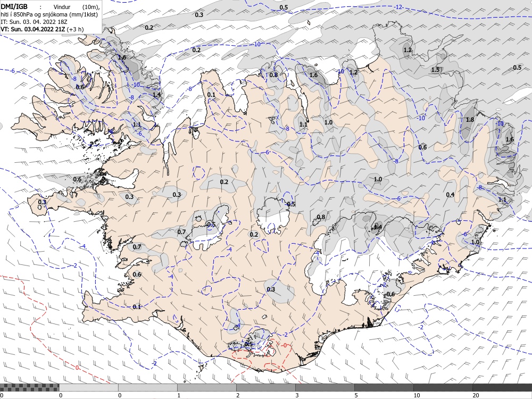Click the legend scale label '20'
This screenshot has height=399, width=532.
pyautogui.click(x=476, y=395)
